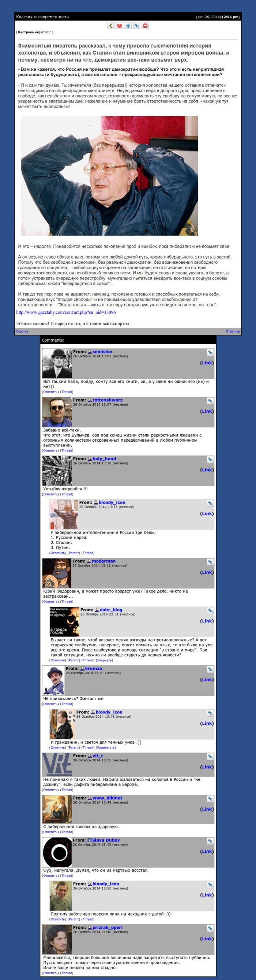
Task: Expand bloody_icon's reply thread via Развернуть
Action: 105,747
